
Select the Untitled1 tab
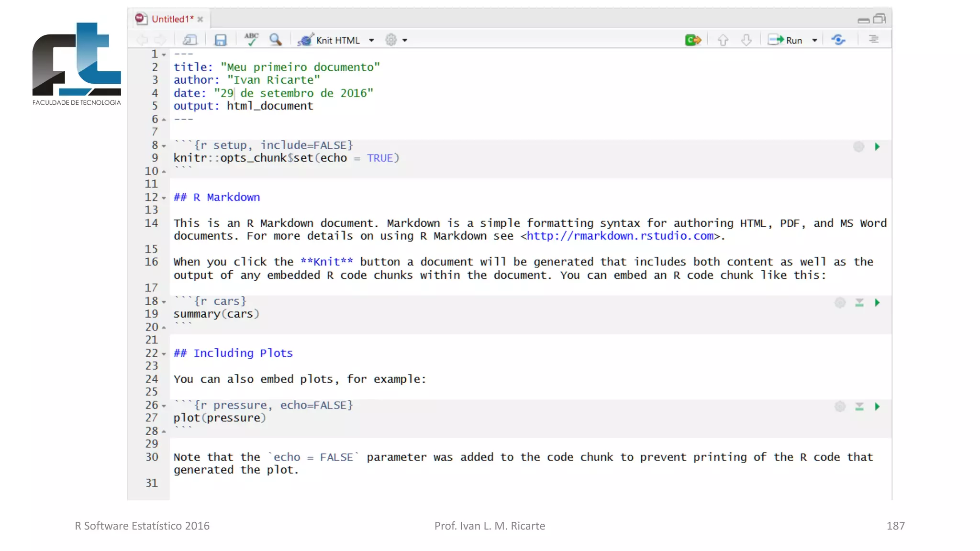point(172,19)
